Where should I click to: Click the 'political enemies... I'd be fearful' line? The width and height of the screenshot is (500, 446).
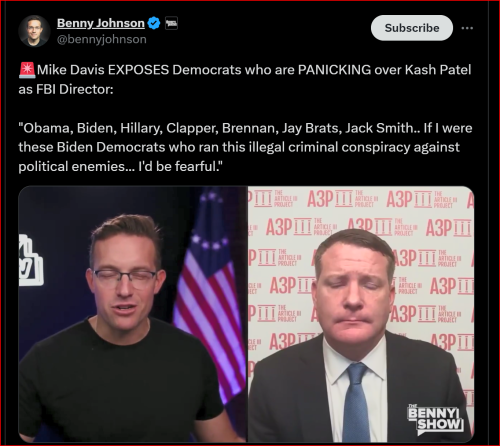[120, 166]
